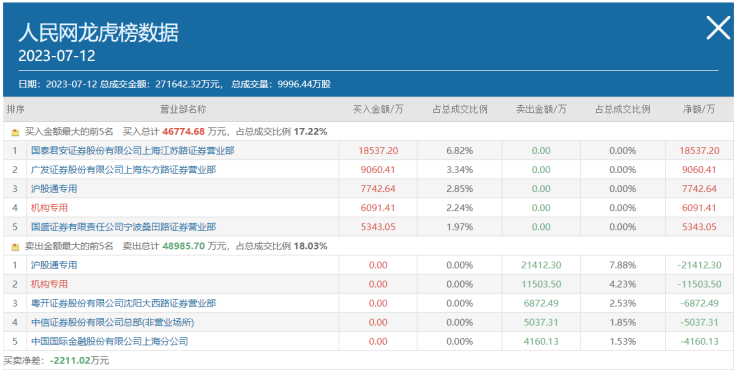Click sell total 48985.70 value
Viewport: 737px width, 374px height.
tap(183, 246)
